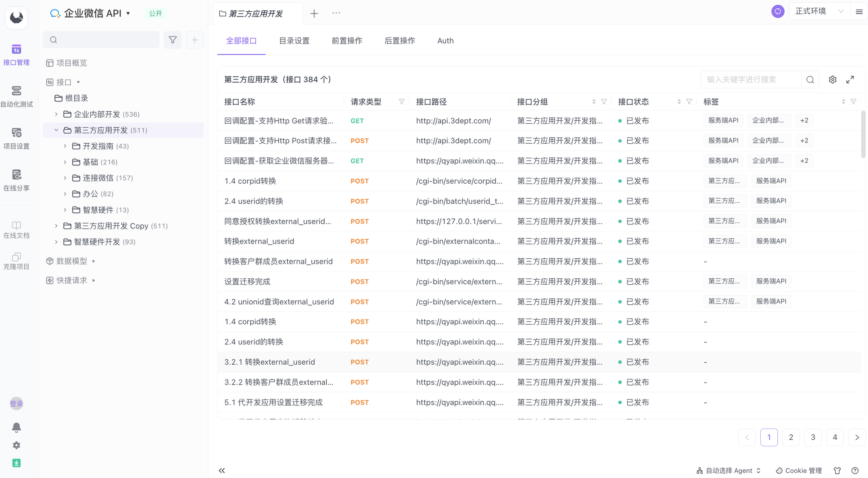This screenshot has height=478, width=868.
Task: Click the 在线分享 sidebar icon
Action: tap(16, 180)
